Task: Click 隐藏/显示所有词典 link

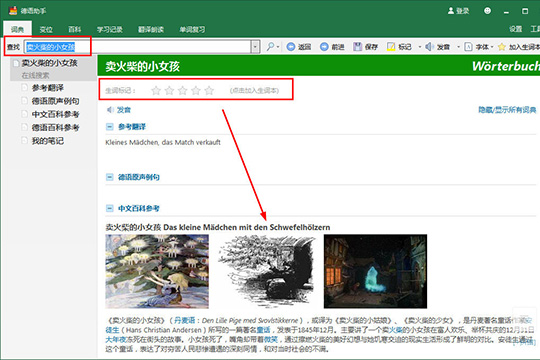Action: click(507, 110)
